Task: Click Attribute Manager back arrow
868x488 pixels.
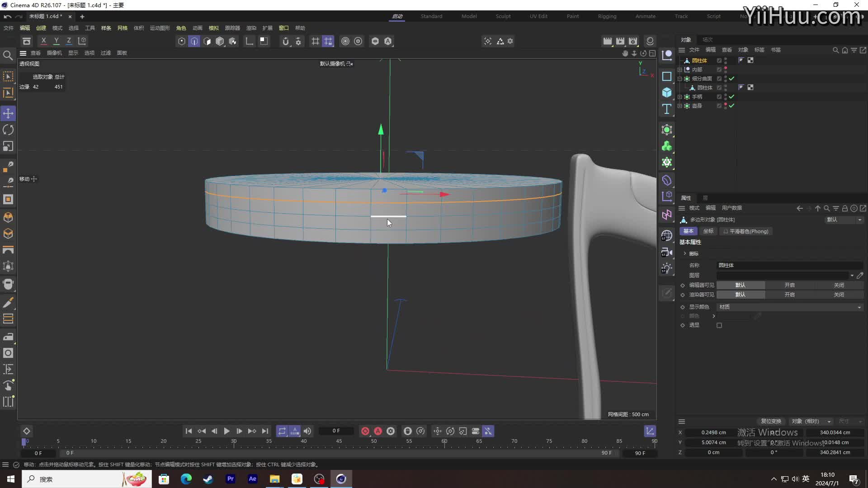Action: coord(800,208)
